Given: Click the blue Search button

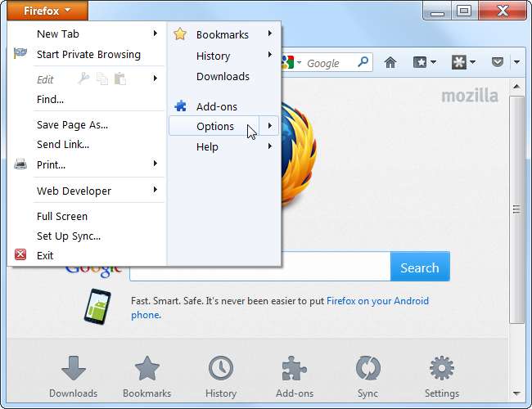Looking at the screenshot, I should (420, 267).
